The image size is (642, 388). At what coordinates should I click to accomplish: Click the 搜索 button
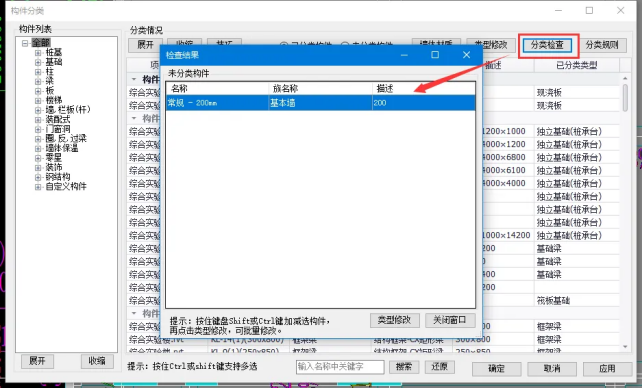[404, 367]
